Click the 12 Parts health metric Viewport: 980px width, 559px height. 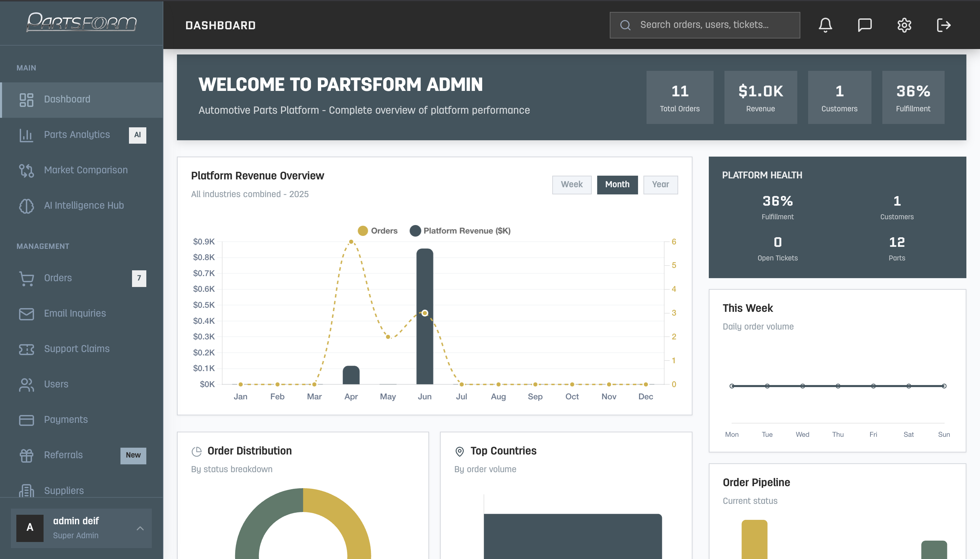click(897, 249)
